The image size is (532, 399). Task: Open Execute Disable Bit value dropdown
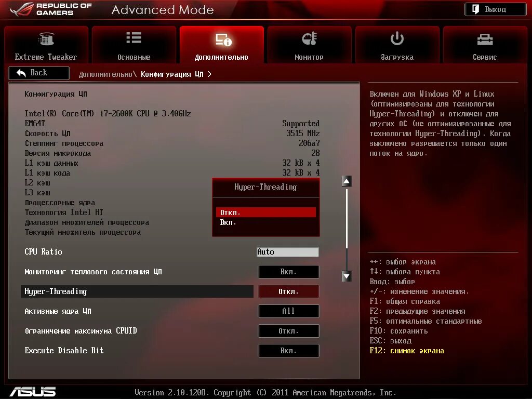pos(288,351)
